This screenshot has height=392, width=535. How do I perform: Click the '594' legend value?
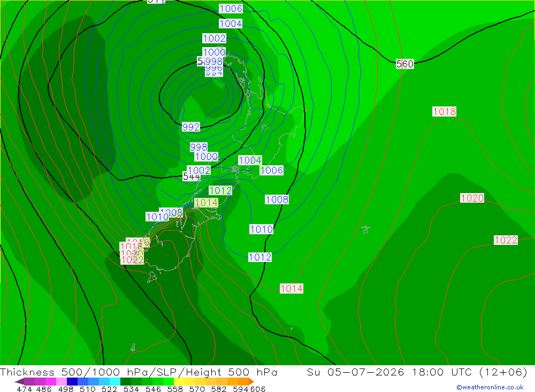pos(241,389)
